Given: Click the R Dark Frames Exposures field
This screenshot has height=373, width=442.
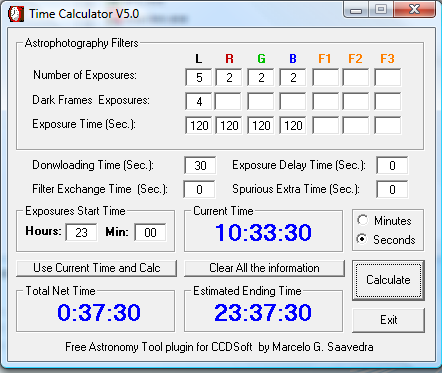Looking at the screenshot, I should [x=229, y=101].
